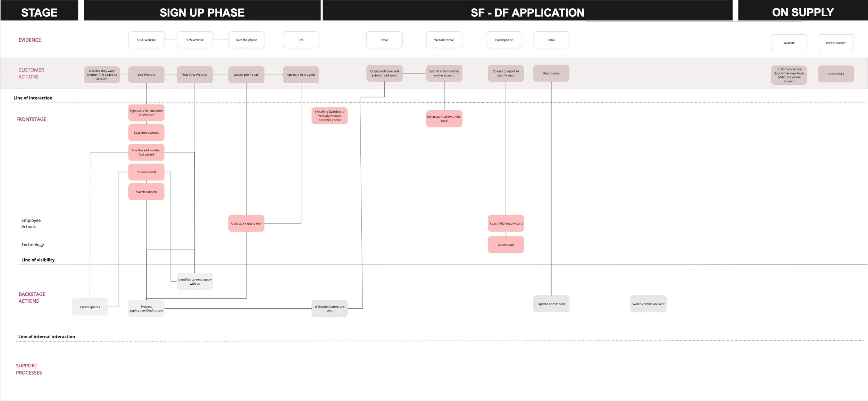Select the Checks bills customer action
Image resolution: width=868 pixels, height=401 pixels.
click(835, 74)
